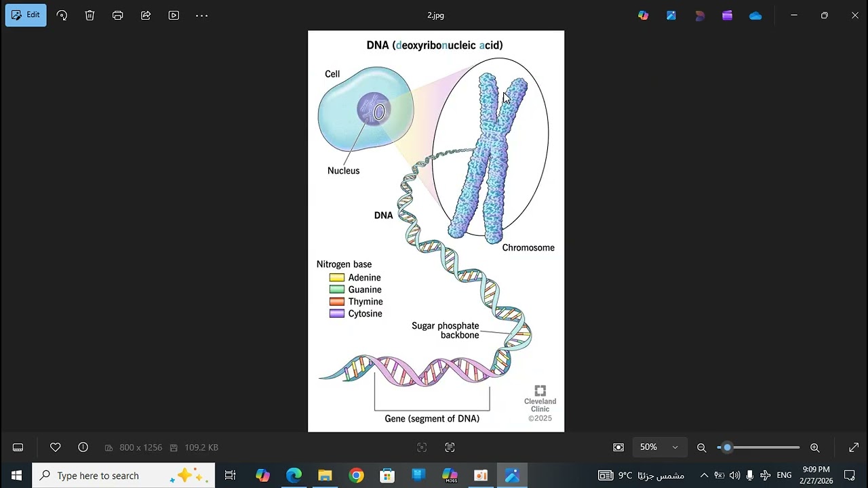Open the Copilot icon in the title bar
This screenshot has width=868, height=488.
(643, 15)
